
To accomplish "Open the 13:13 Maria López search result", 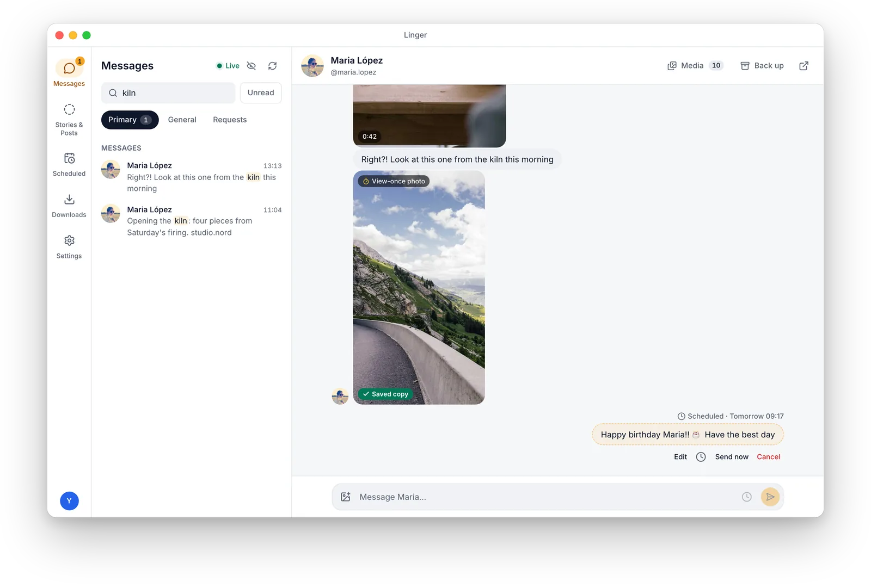I will pyautogui.click(x=192, y=177).
